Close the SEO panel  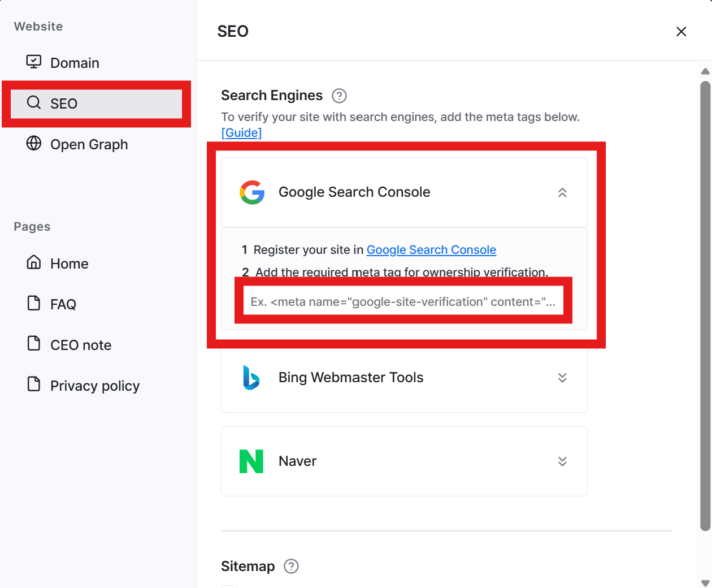tap(681, 32)
